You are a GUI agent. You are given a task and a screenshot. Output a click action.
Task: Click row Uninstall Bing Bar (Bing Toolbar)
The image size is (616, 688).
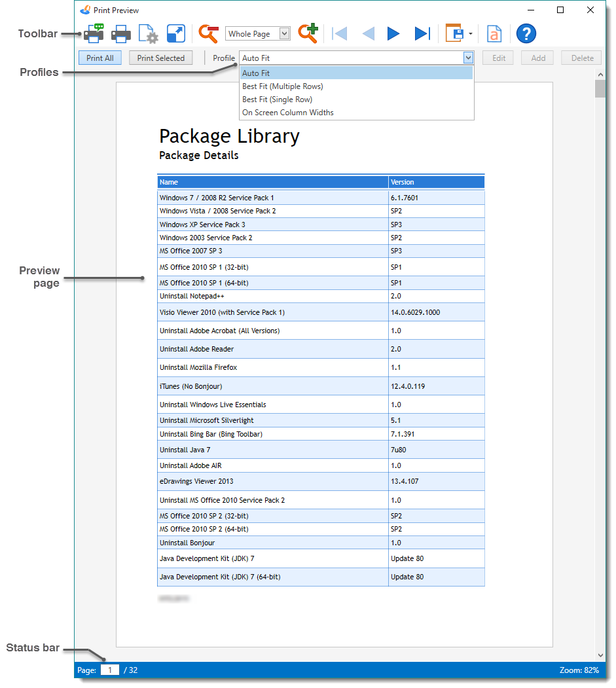[321, 433]
